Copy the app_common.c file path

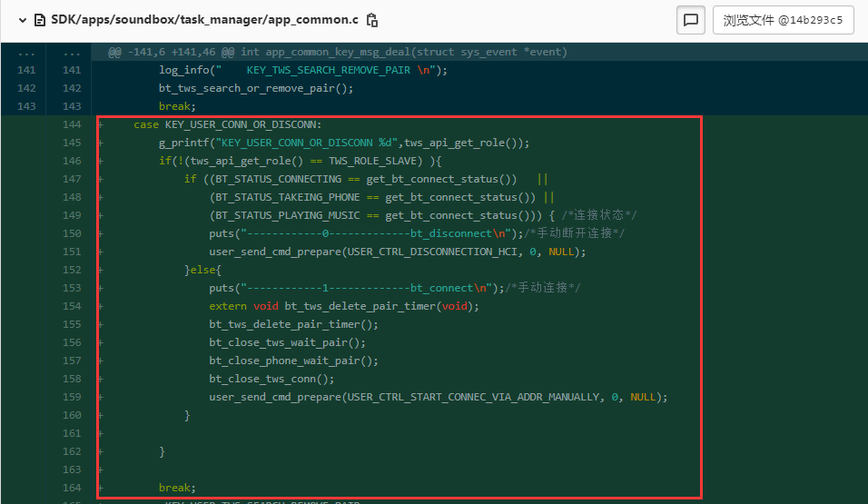pos(372,21)
